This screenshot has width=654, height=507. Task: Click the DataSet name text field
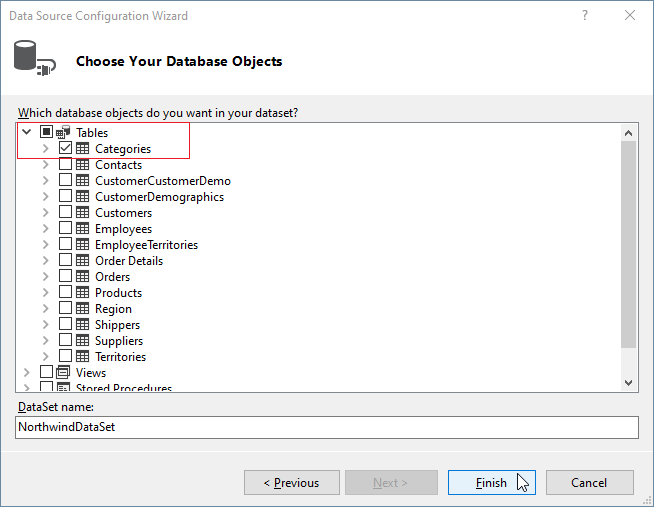pos(327,427)
